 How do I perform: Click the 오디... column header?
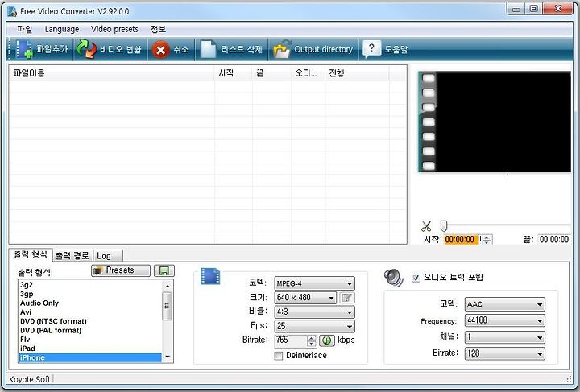(x=308, y=73)
